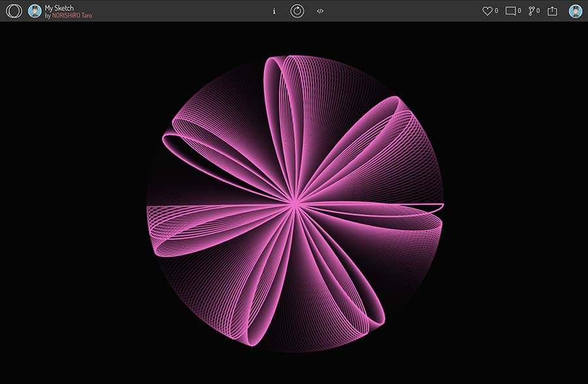
Task: Like the sketch with the heart icon
Action: (x=487, y=11)
